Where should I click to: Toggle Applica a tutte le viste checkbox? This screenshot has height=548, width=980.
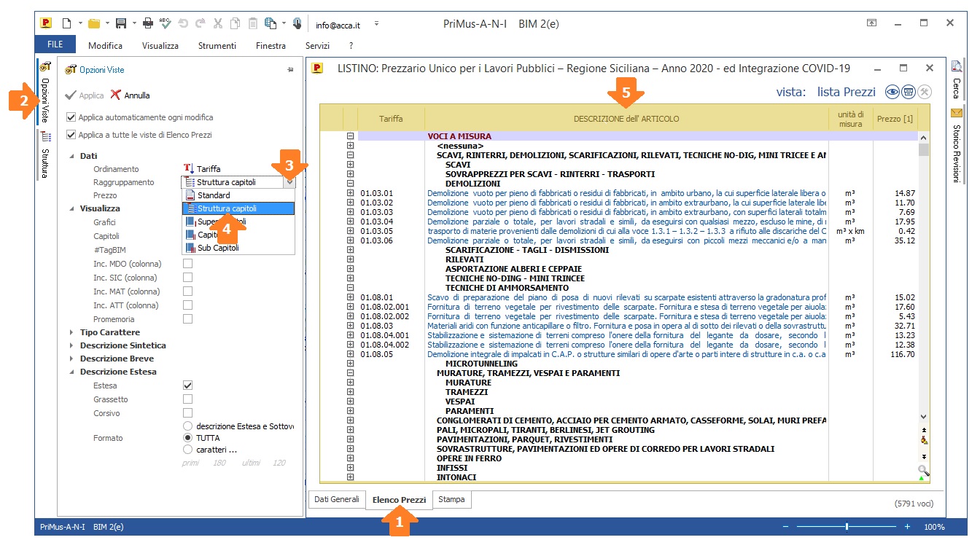point(71,135)
